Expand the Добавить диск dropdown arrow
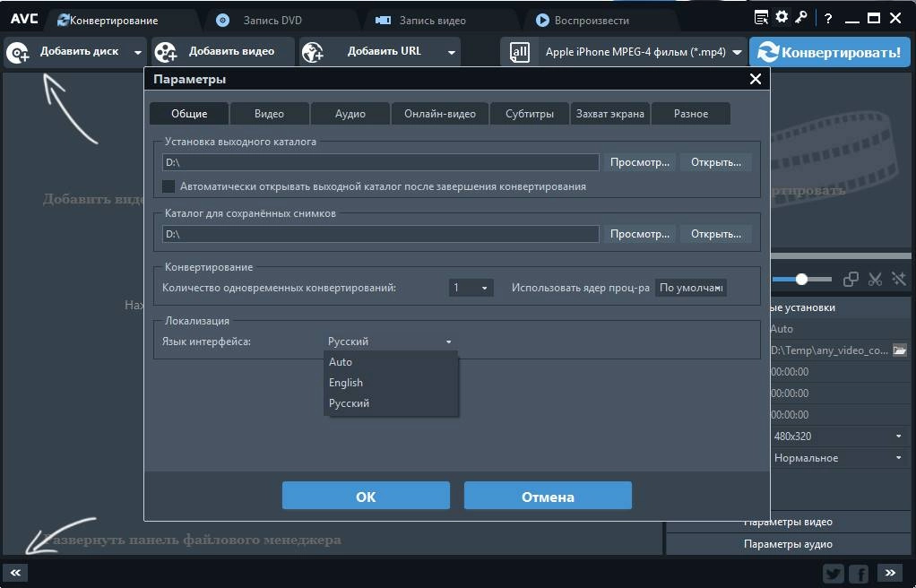 click(137, 52)
